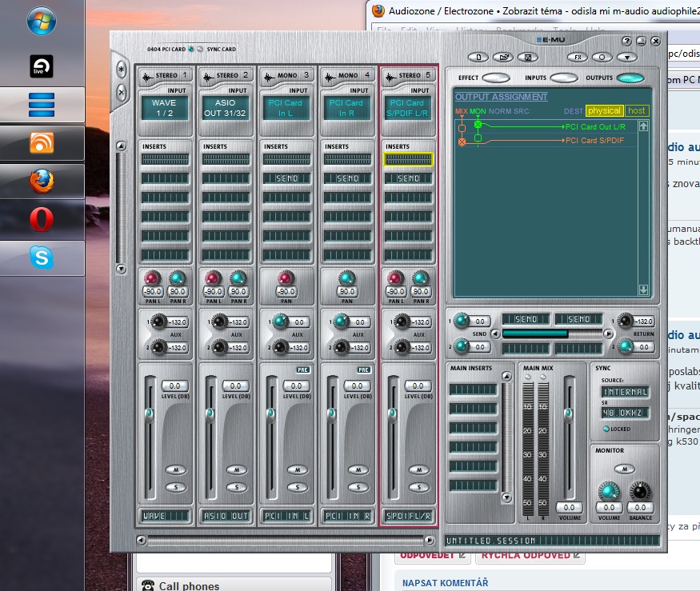Viewport: 700px width, 591px height.
Task: Select the host destination button
Action: tap(636, 111)
